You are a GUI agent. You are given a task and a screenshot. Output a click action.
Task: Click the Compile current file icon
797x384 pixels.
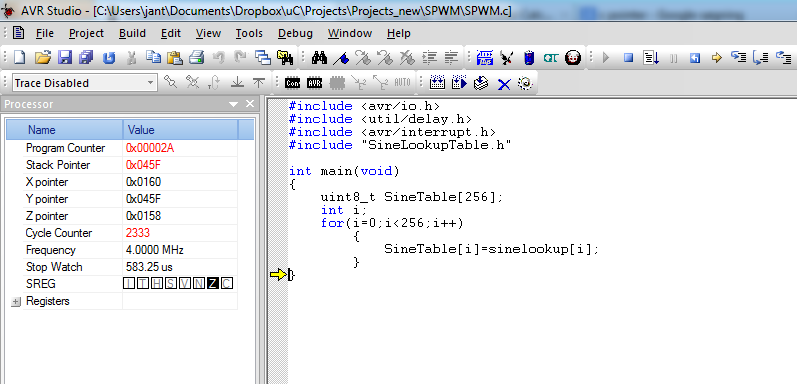(481, 82)
